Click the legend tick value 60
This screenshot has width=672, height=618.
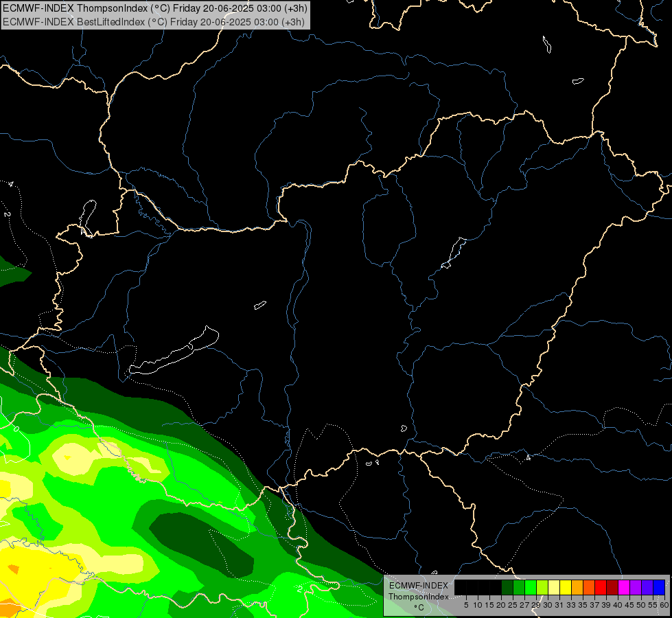tap(664, 605)
